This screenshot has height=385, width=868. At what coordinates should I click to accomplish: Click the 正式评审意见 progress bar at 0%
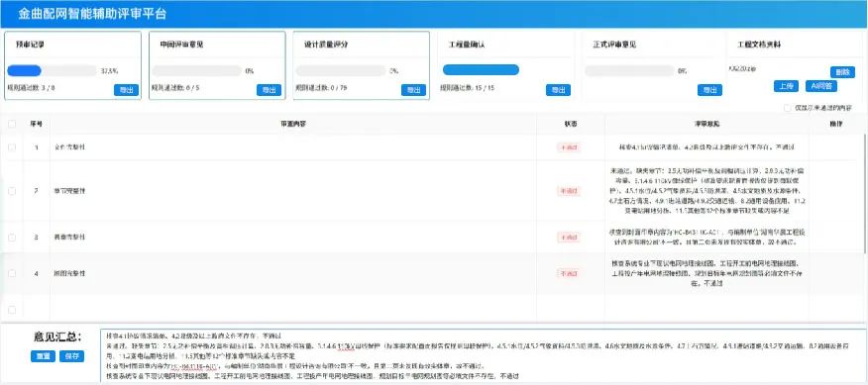click(630, 71)
